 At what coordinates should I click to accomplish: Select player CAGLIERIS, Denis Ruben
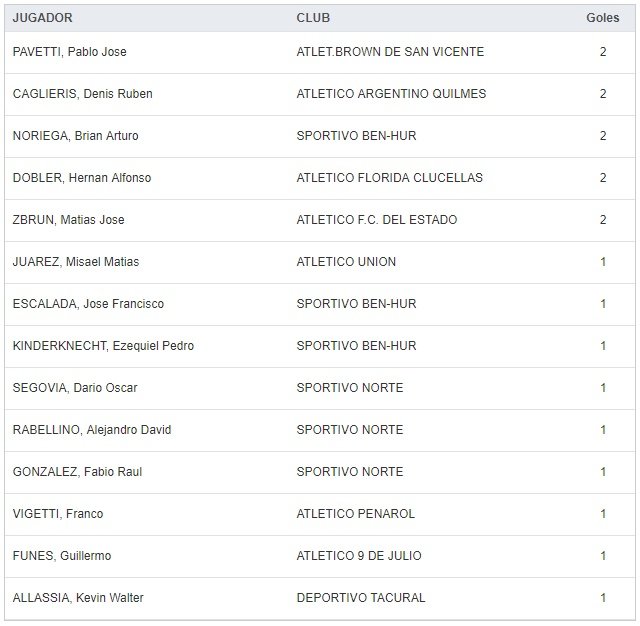(82, 94)
